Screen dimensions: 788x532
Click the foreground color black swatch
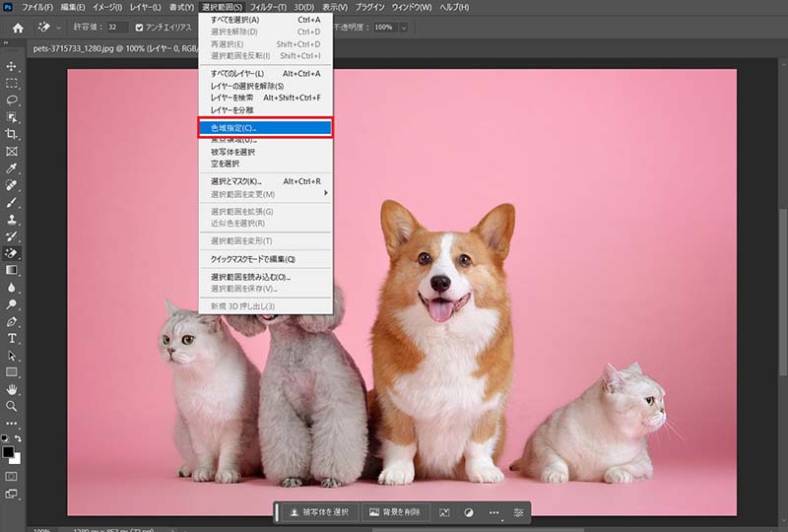(8, 451)
